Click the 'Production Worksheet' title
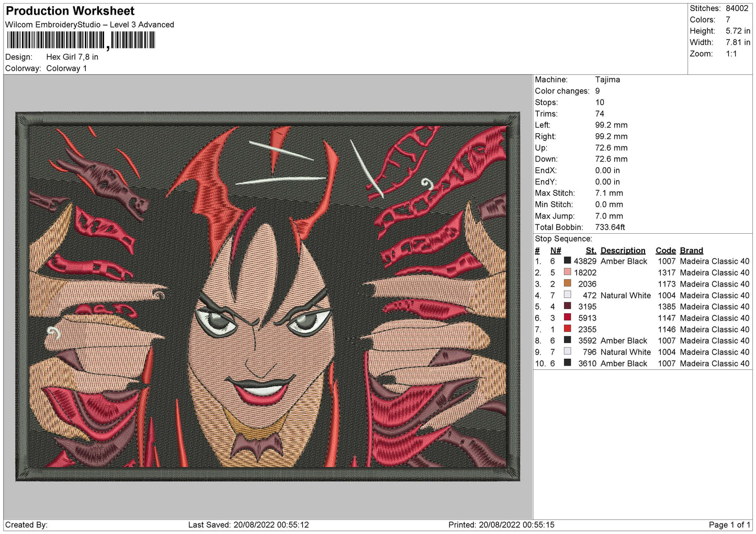Viewport: 756px width, 534px height. pyautogui.click(x=70, y=11)
